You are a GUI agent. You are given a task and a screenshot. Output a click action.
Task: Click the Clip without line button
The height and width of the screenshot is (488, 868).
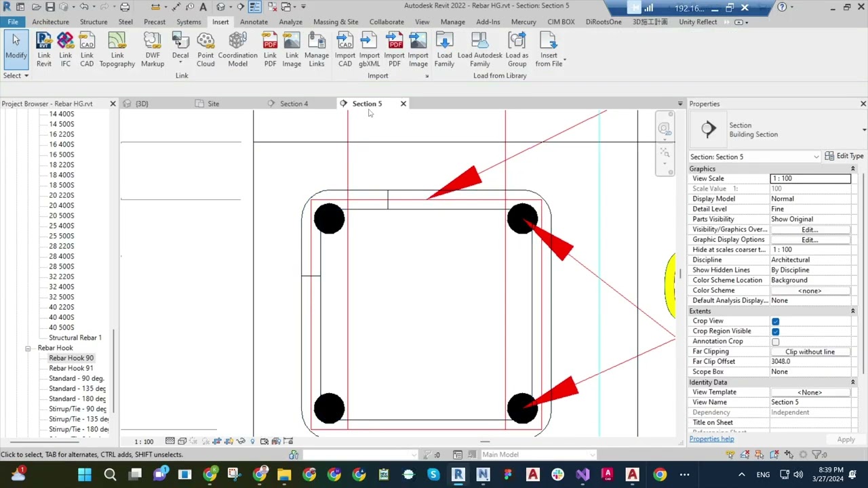coord(810,352)
